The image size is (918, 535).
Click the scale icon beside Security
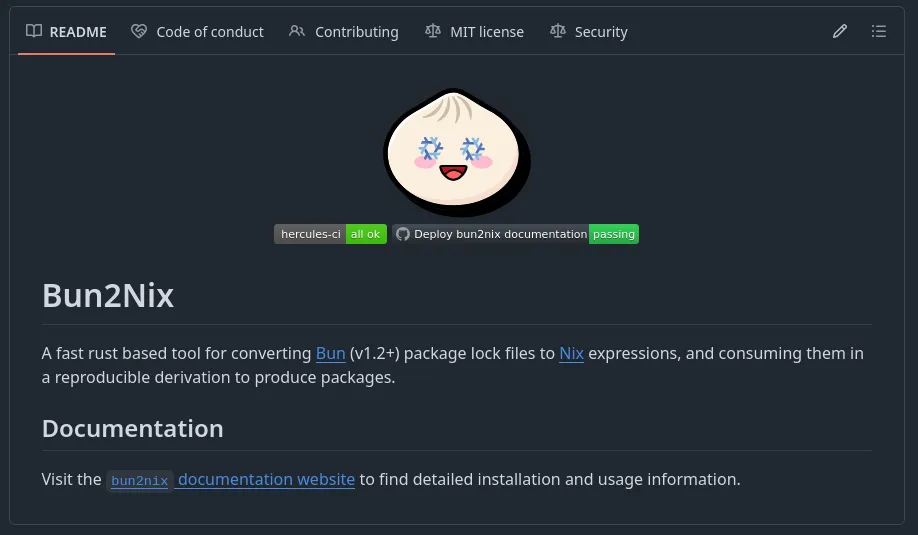[558, 31]
